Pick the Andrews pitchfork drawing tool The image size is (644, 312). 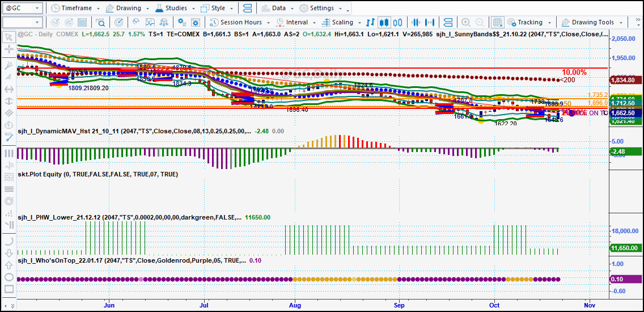coord(8,65)
